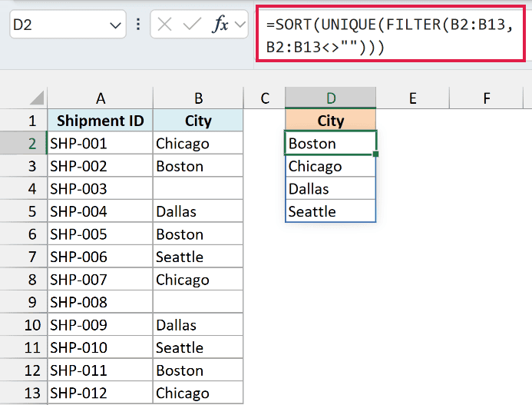The width and height of the screenshot is (532, 405).
Task: Click the orange City header in column D
Action: click(x=331, y=121)
